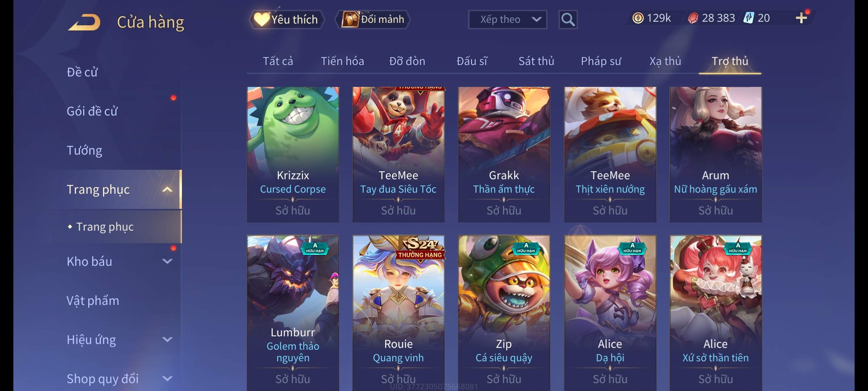Open the Tướng sidebar item
The height and width of the screenshot is (391, 868).
pyautogui.click(x=84, y=150)
